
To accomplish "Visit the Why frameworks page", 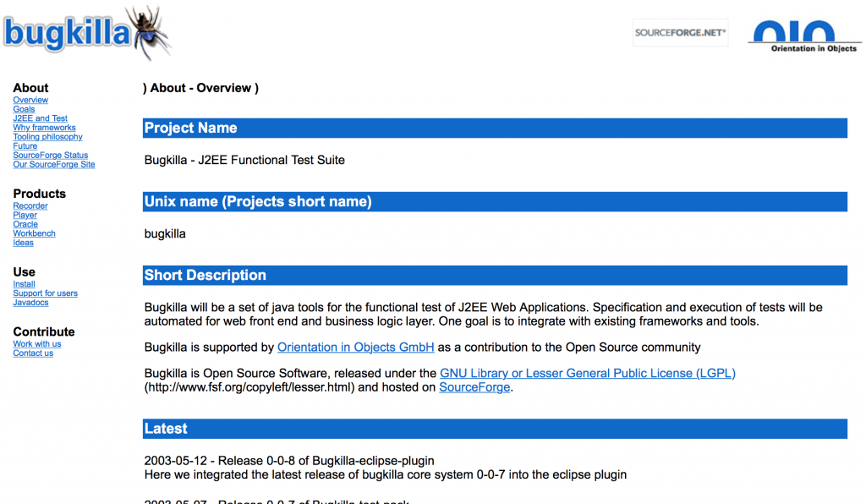I will point(44,128).
